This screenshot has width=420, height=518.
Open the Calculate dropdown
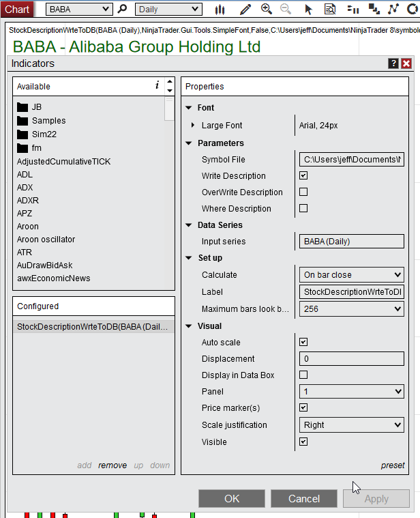352,275
